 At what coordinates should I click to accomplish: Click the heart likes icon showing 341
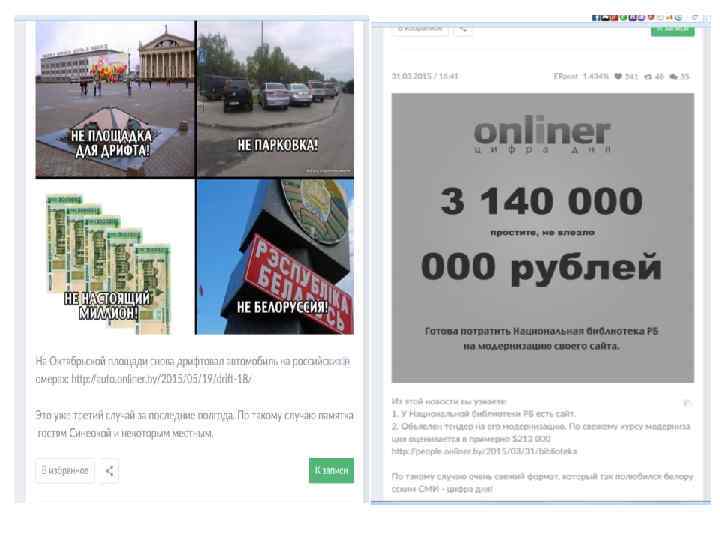pyautogui.click(x=618, y=77)
